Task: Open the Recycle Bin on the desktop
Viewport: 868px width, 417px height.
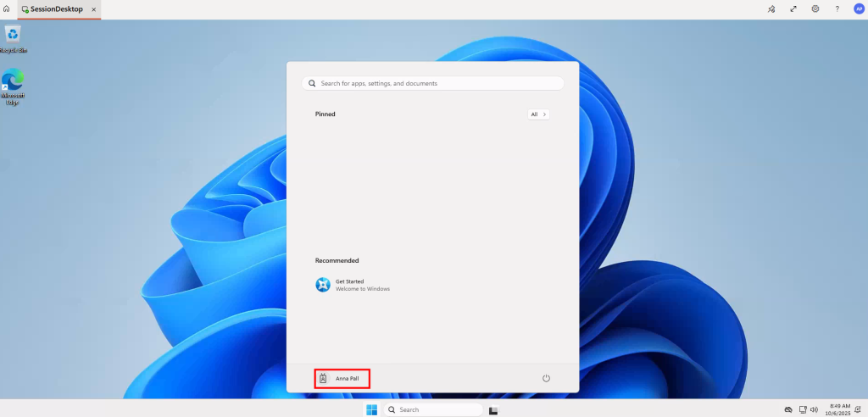Action: pos(13,36)
